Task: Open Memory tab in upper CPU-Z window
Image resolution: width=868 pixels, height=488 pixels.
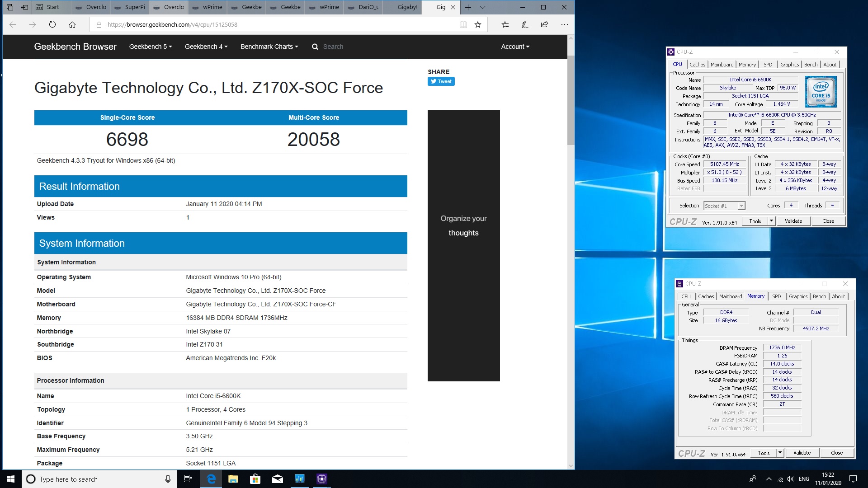Action: pos(747,65)
